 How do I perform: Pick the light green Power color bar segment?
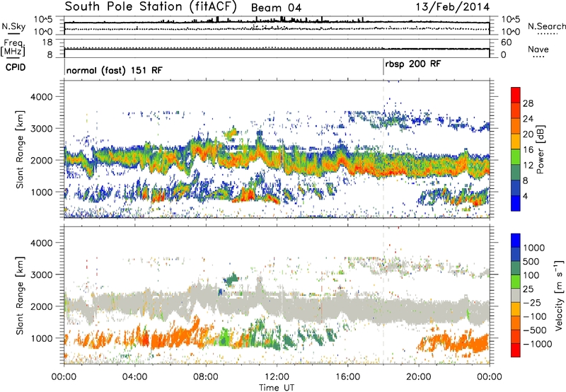(x=516, y=157)
